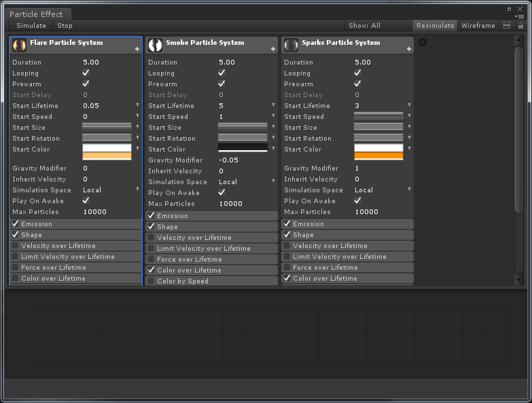Toggle Play On Awake for Flare system
This screenshot has height=403, width=532.
[86, 201]
